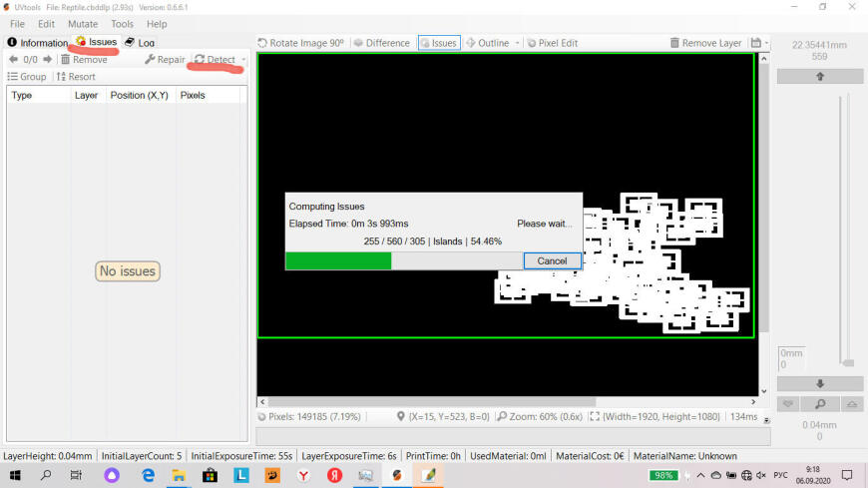
Task: Switch to the Issues tab
Action: pos(97,42)
